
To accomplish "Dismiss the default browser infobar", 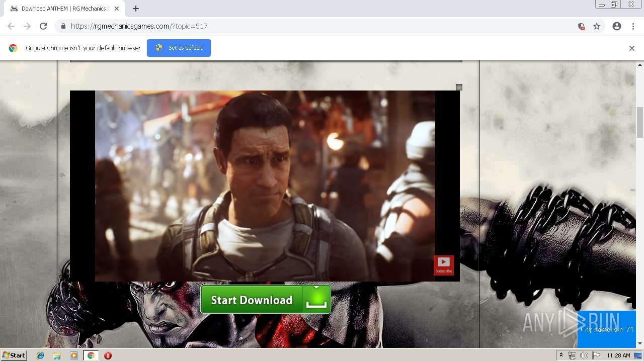I will coord(632,48).
